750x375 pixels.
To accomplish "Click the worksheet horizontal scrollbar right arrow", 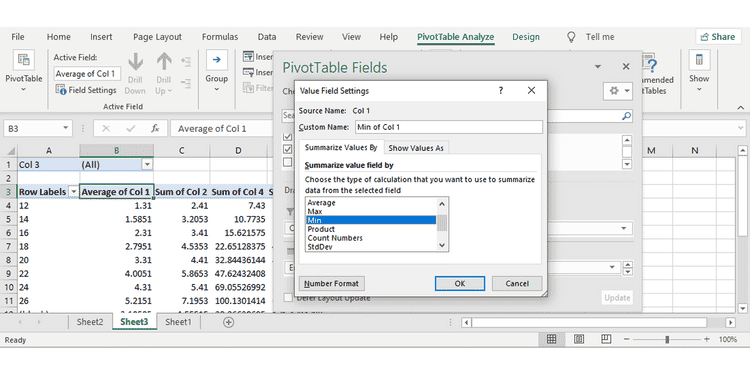I will coord(730,322).
